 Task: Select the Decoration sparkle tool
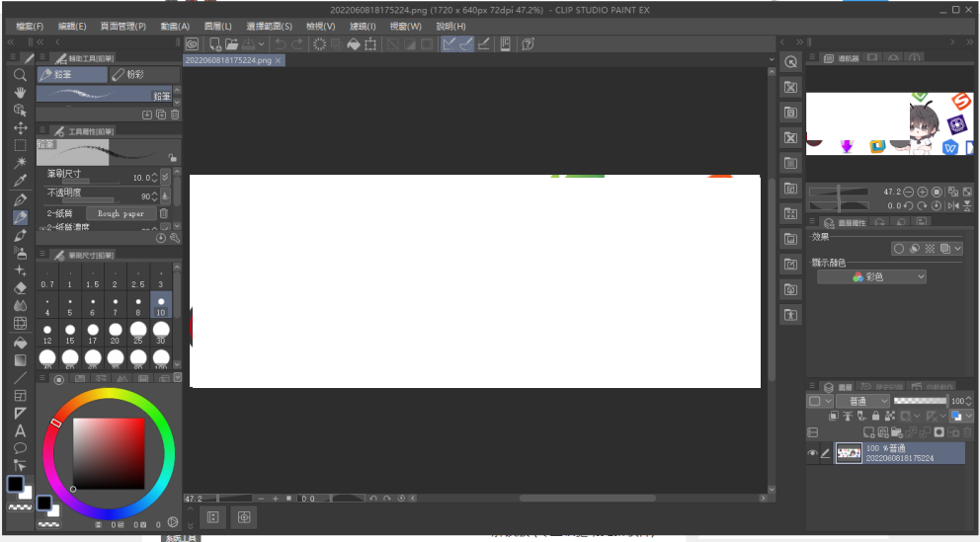point(20,271)
